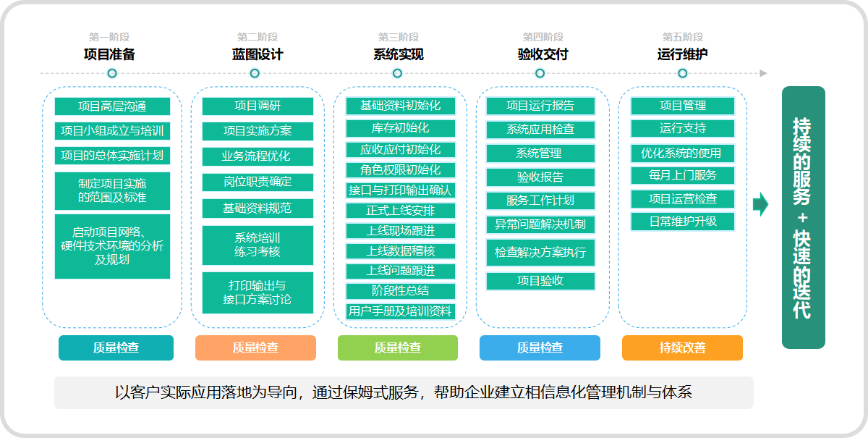
Task: Click the green 质量检查 button
Action: point(398,348)
